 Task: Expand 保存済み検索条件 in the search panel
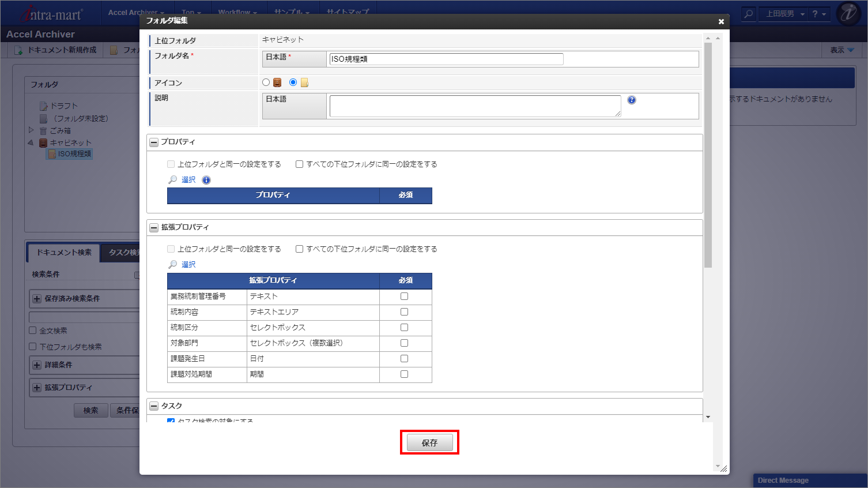[37, 299]
